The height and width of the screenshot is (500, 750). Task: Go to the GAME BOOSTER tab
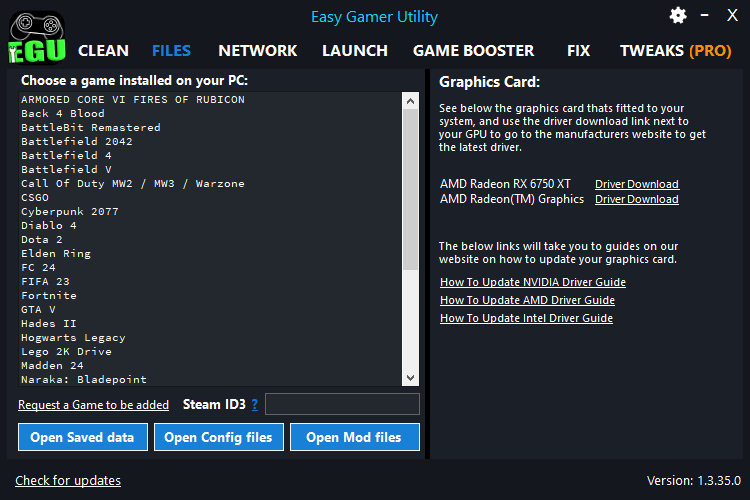coord(474,51)
